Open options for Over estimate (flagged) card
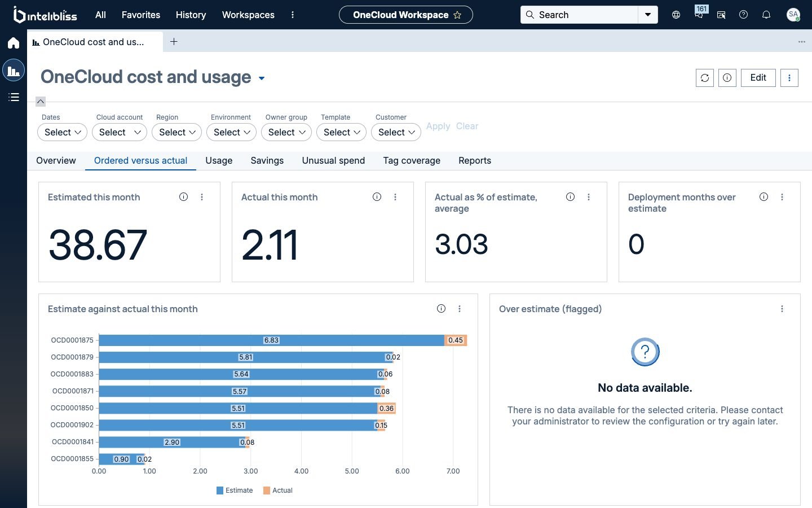This screenshot has width=812, height=508. tap(782, 309)
